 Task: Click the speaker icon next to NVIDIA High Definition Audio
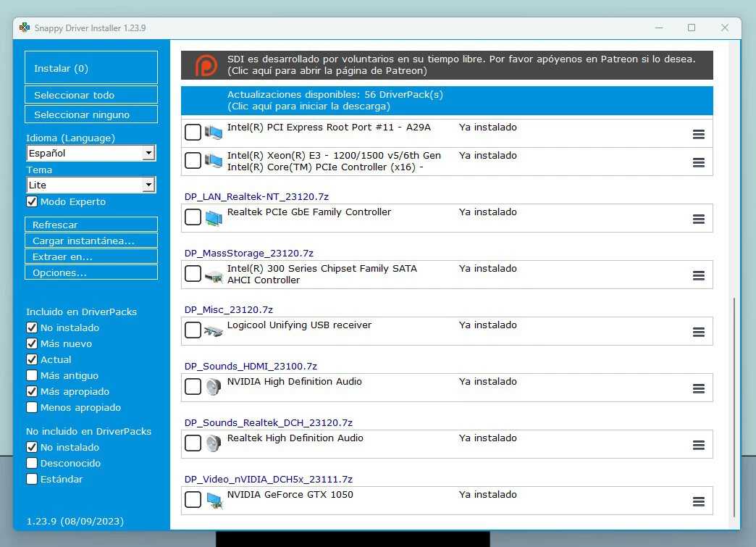[x=213, y=387]
